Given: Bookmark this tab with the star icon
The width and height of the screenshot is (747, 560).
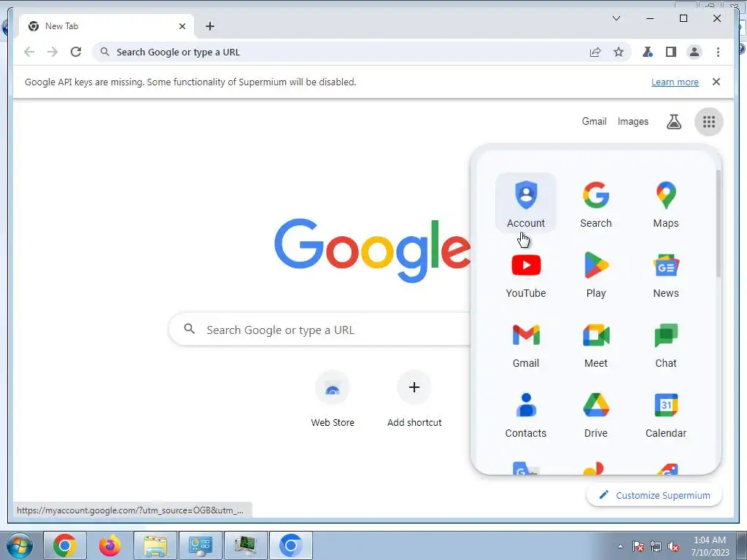Looking at the screenshot, I should pyautogui.click(x=619, y=52).
